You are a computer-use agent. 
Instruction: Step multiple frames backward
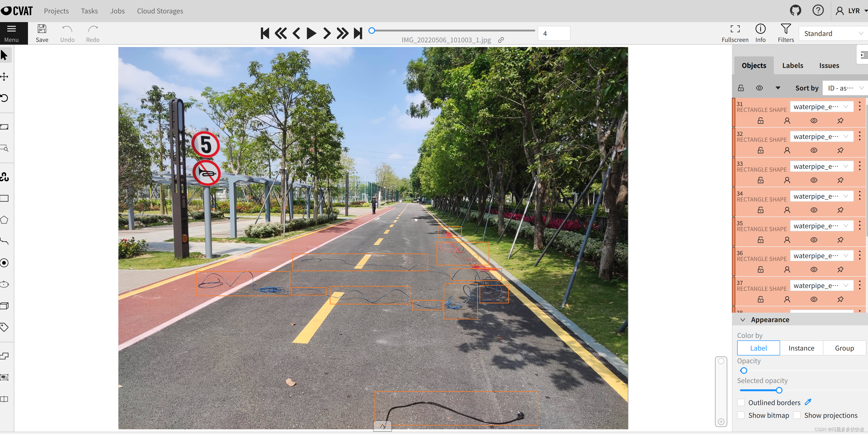280,33
